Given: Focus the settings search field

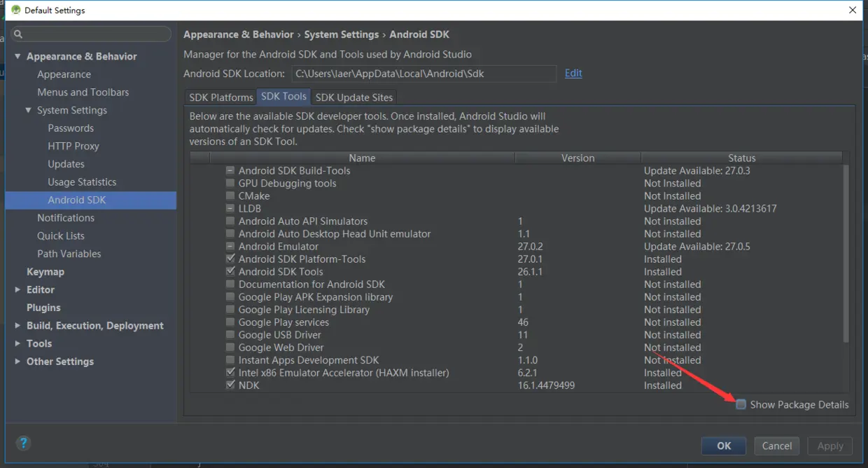Looking at the screenshot, I should pos(94,34).
